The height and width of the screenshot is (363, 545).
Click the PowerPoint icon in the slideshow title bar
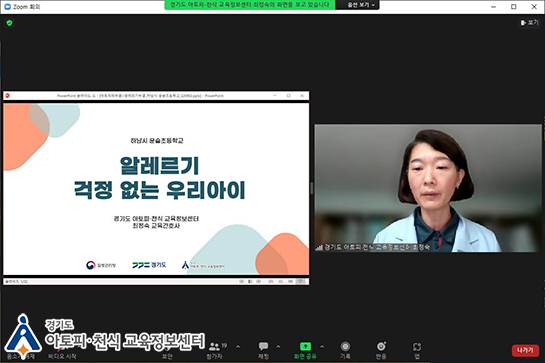click(8, 96)
